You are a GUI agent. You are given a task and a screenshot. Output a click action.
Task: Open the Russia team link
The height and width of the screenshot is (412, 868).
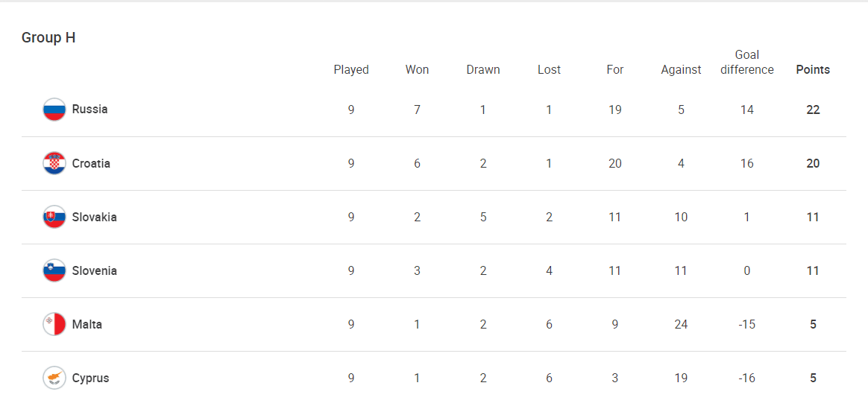point(89,110)
